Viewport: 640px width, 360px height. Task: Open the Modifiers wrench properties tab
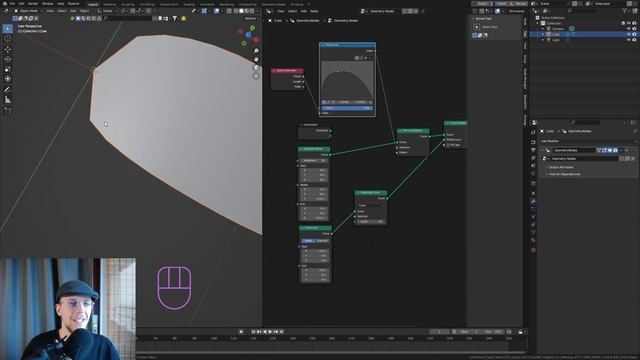pos(533,201)
